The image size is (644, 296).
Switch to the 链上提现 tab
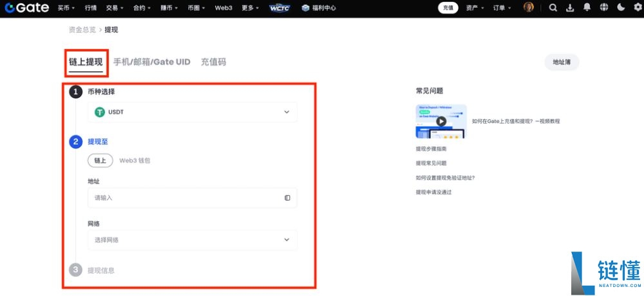pos(86,62)
